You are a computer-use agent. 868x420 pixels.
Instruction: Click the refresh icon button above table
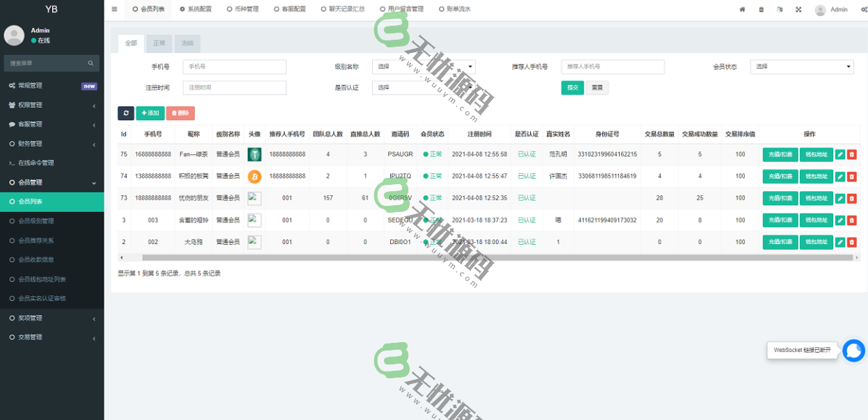click(125, 113)
